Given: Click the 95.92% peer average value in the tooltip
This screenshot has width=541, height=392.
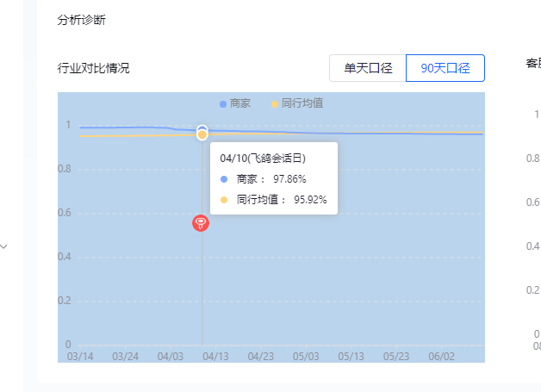Looking at the screenshot, I should click(x=310, y=200).
